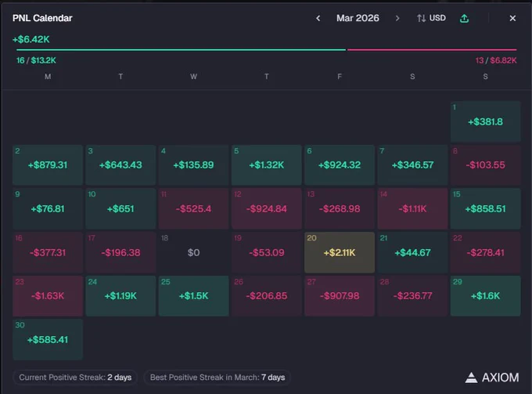
Task: Click the red losing days progress bar
Action: tap(432, 49)
